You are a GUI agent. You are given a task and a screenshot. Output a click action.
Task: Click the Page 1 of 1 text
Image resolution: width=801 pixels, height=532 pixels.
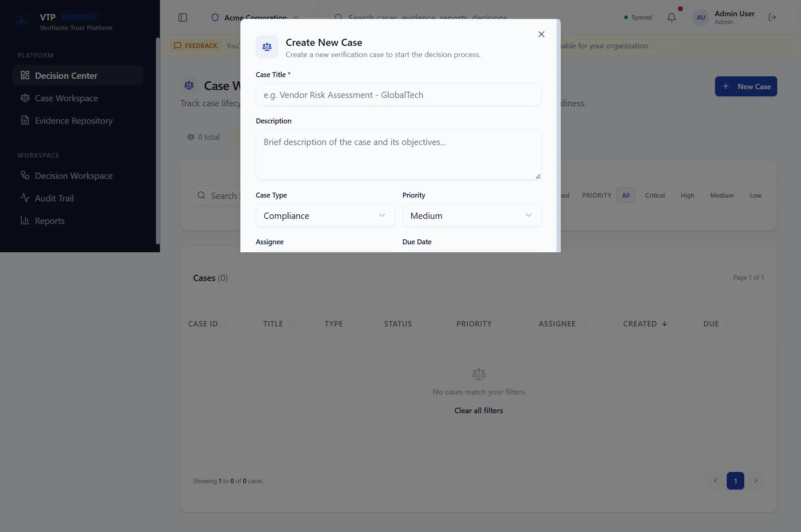pos(748,277)
